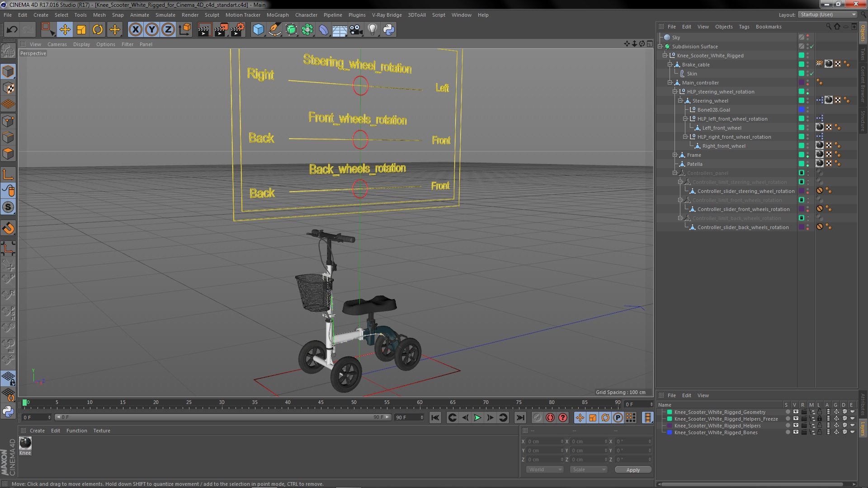
Task: Go to start of animation
Action: click(435, 418)
